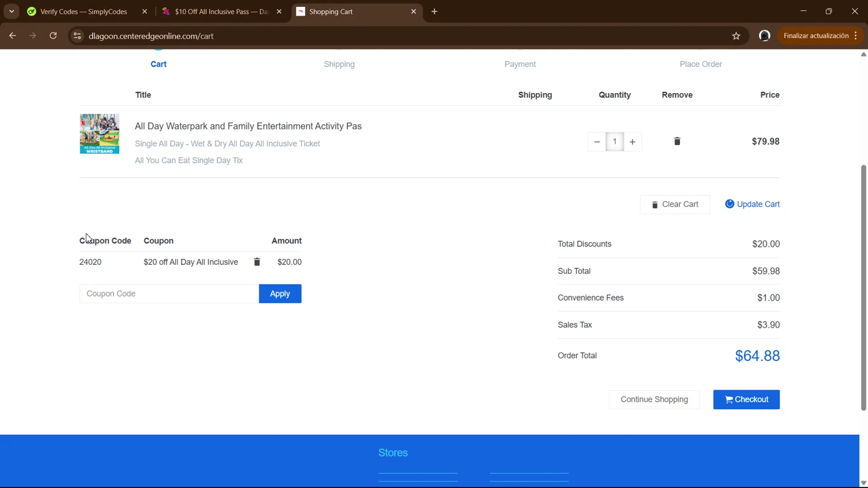Screen dimensions: 868x488
Task: Close the $10 Off All Inclusive tab
Action: [279, 12]
